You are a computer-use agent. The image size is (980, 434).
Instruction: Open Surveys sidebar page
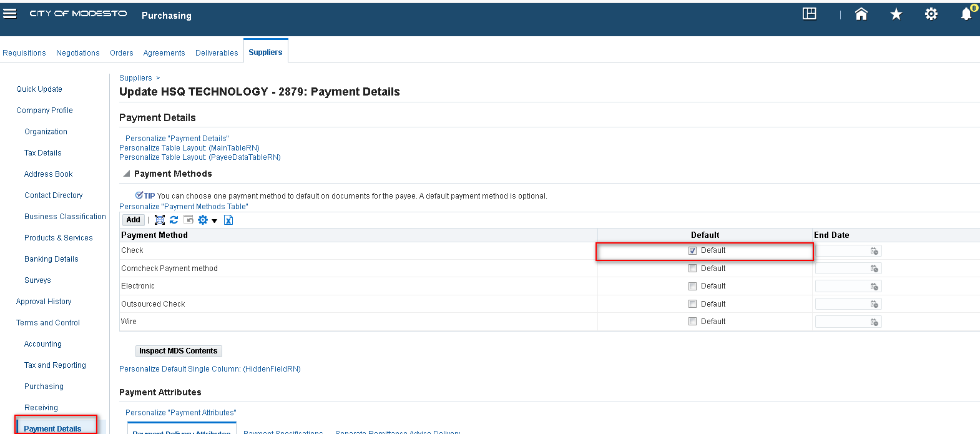[x=37, y=280]
